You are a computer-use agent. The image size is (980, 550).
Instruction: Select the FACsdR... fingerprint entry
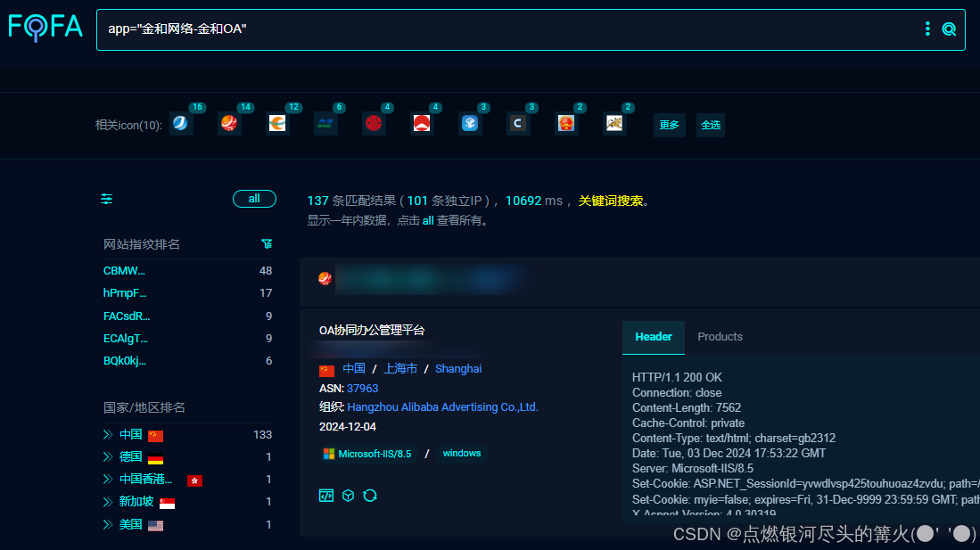pos(127,316)
